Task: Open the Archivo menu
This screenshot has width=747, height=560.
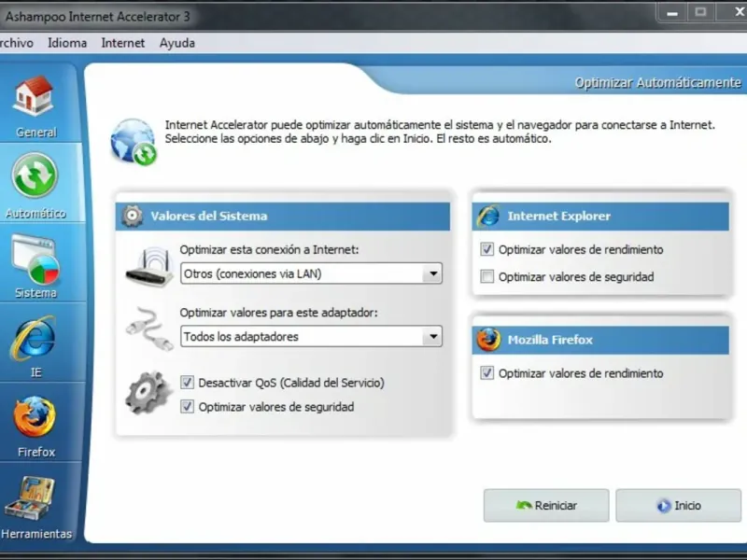Action: tap(16, 43)
